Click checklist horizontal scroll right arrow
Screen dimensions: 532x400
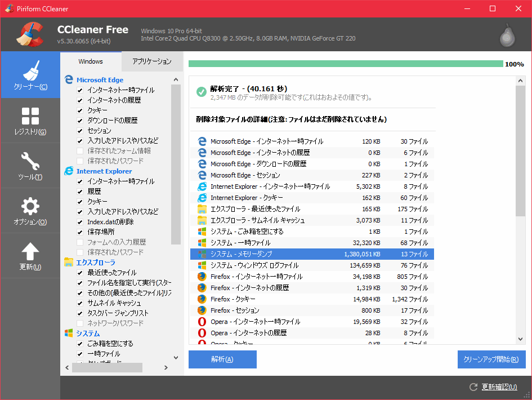[x=166, y=367]
